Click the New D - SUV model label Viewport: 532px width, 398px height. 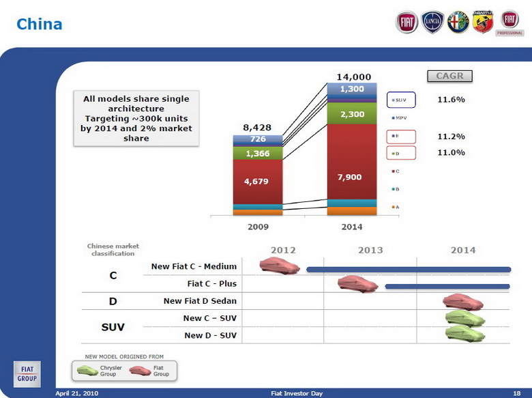(210, 335)
